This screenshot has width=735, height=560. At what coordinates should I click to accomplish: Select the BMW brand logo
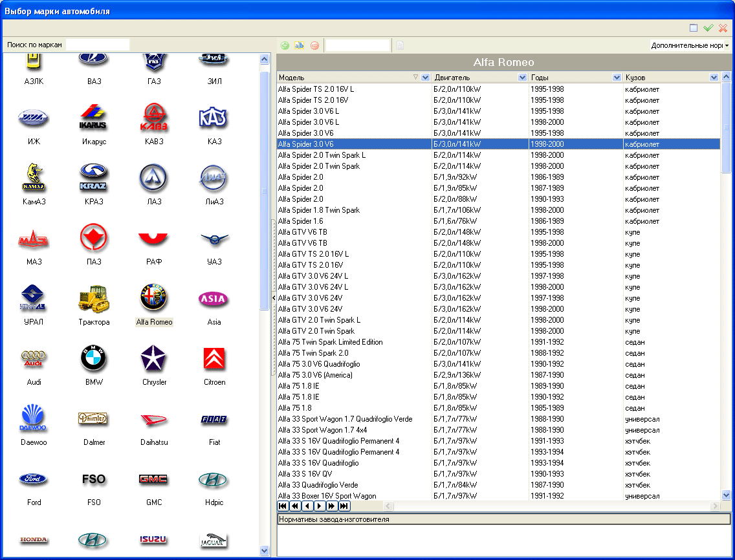point(94,358)
